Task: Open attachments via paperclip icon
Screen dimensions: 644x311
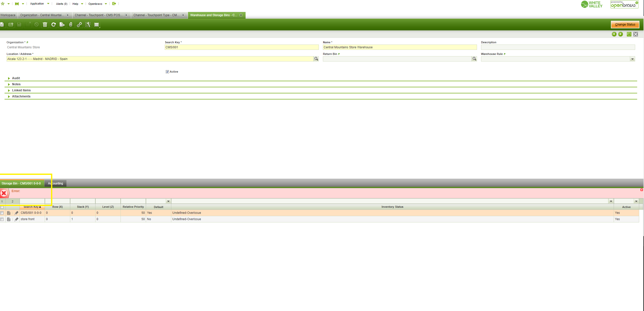Action: (71, 25)
